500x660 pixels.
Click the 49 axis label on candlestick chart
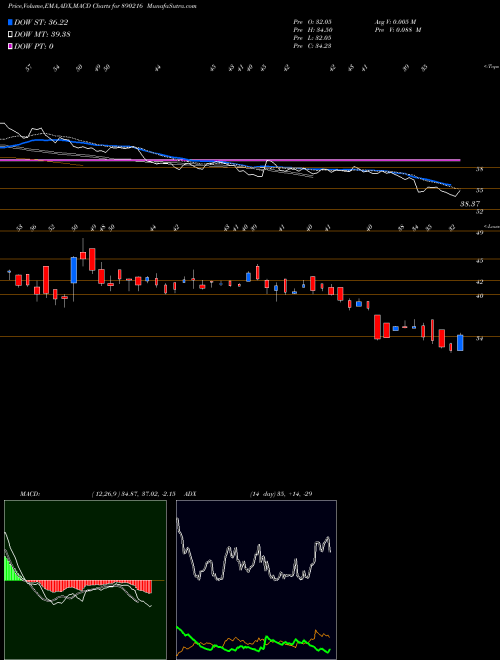coord(479,232)
